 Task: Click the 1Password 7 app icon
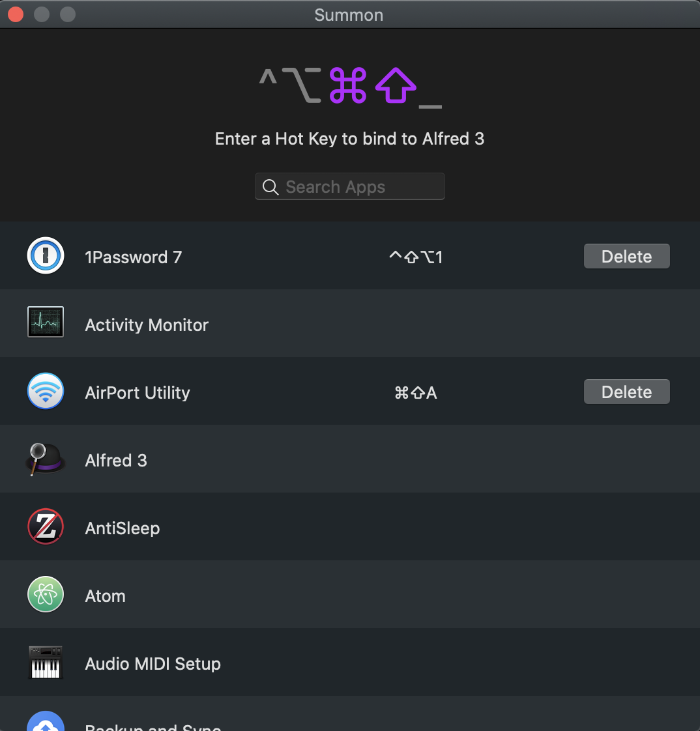(46, 255)
